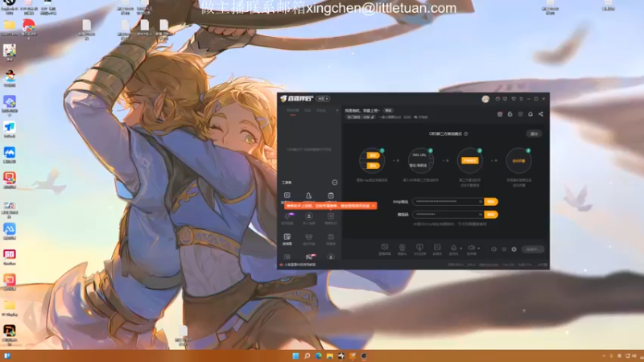This screenshot has width=644, height=362.
Task: Copy the rtmp address with orange button
Action: (491, 202)
